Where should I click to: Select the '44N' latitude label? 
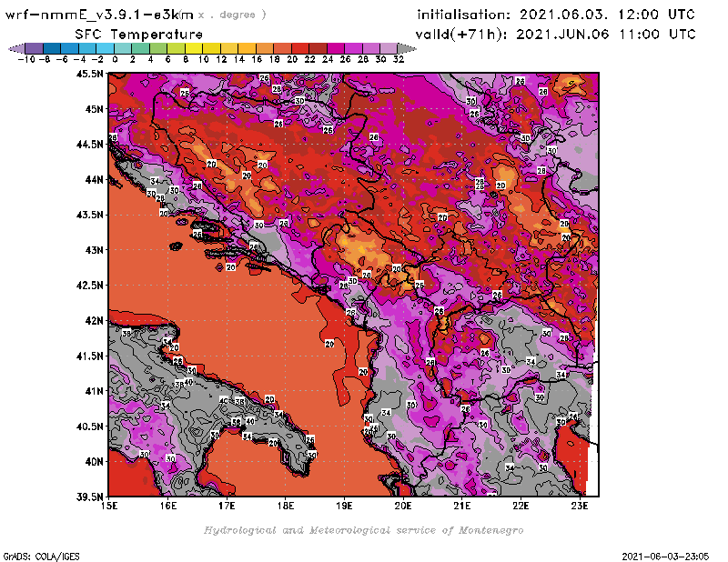[94, 179]
